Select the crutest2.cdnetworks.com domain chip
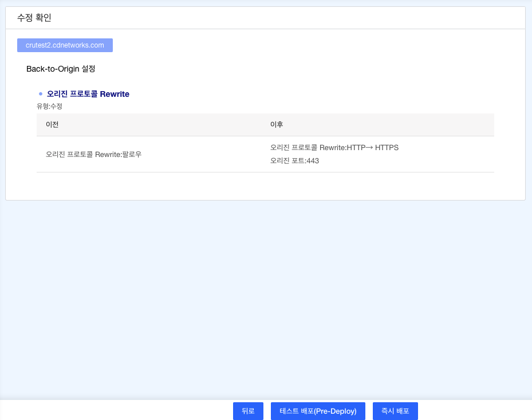This screenshot has height=420, width=532. coord(65,45)
